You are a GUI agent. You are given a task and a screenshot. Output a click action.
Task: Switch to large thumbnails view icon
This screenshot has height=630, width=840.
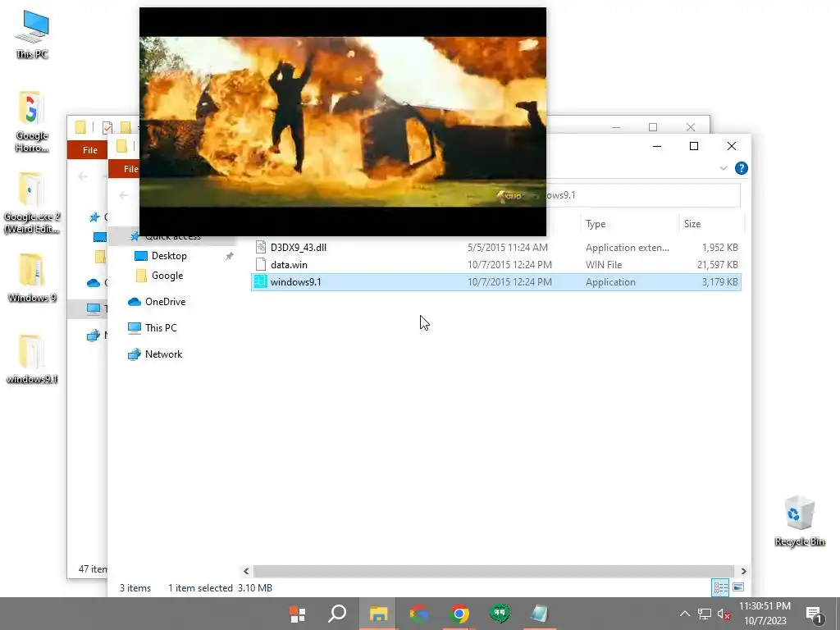coord(738,587)
